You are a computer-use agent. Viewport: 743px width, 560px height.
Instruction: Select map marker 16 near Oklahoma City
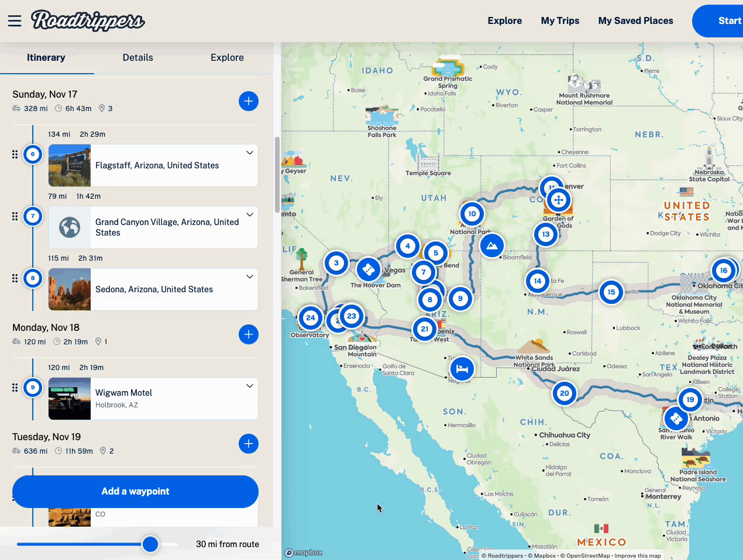(x=724, y=271)
